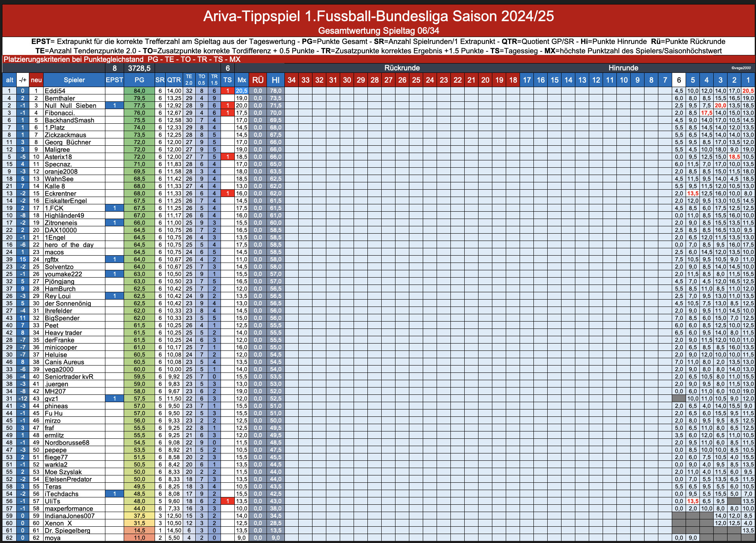
Task: Click the 'EPST' column header
Action: [x=114, y=80]
